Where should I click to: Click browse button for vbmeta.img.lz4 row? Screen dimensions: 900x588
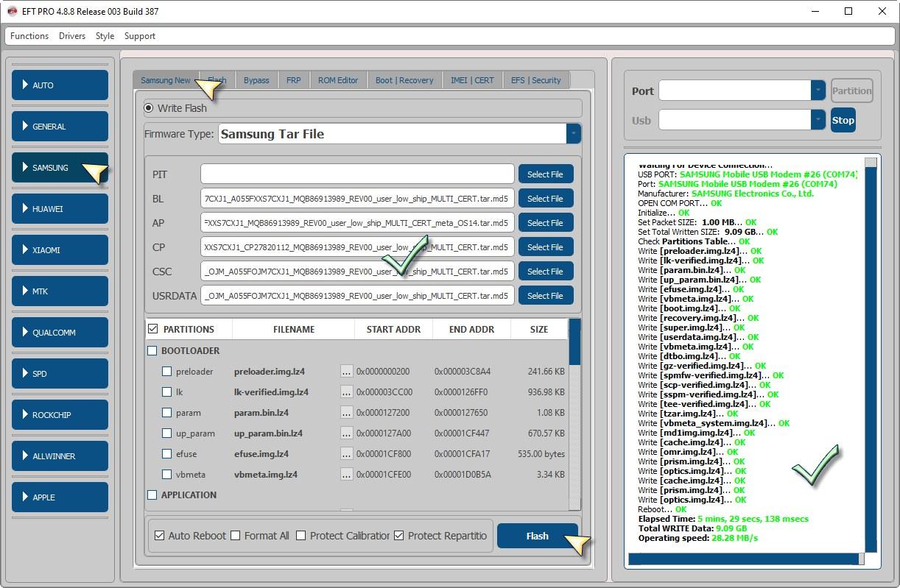(346, 475)
